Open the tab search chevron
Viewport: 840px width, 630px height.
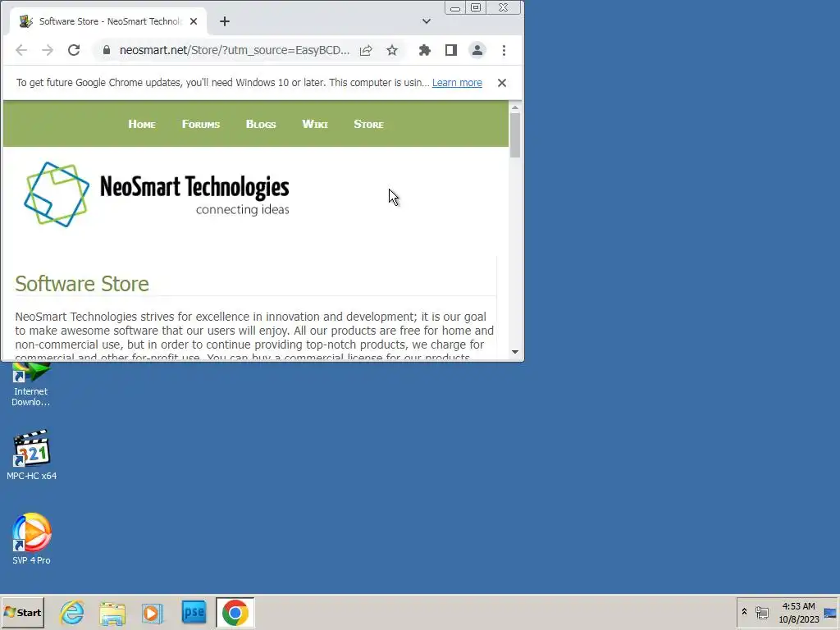(427, 21)
